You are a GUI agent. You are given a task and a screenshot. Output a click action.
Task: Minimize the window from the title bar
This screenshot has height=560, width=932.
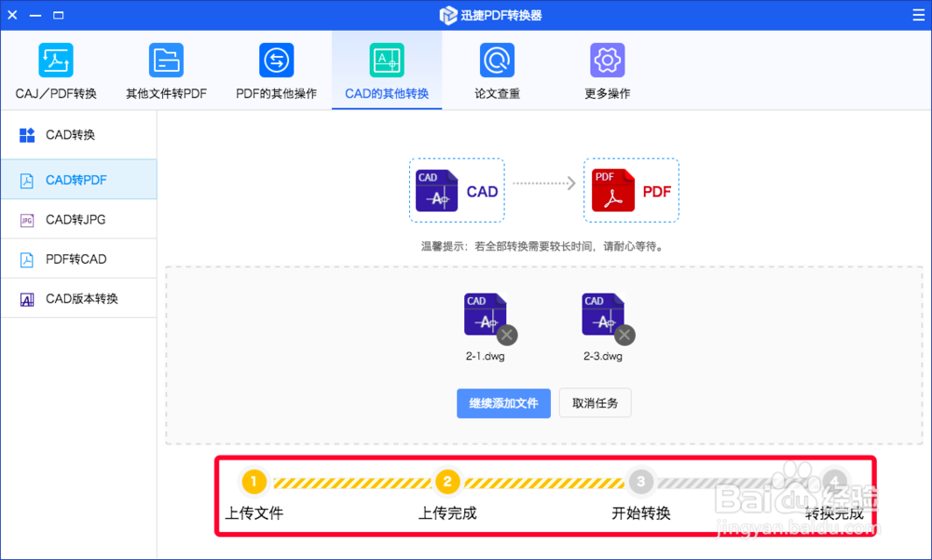(x=35, y=15)
